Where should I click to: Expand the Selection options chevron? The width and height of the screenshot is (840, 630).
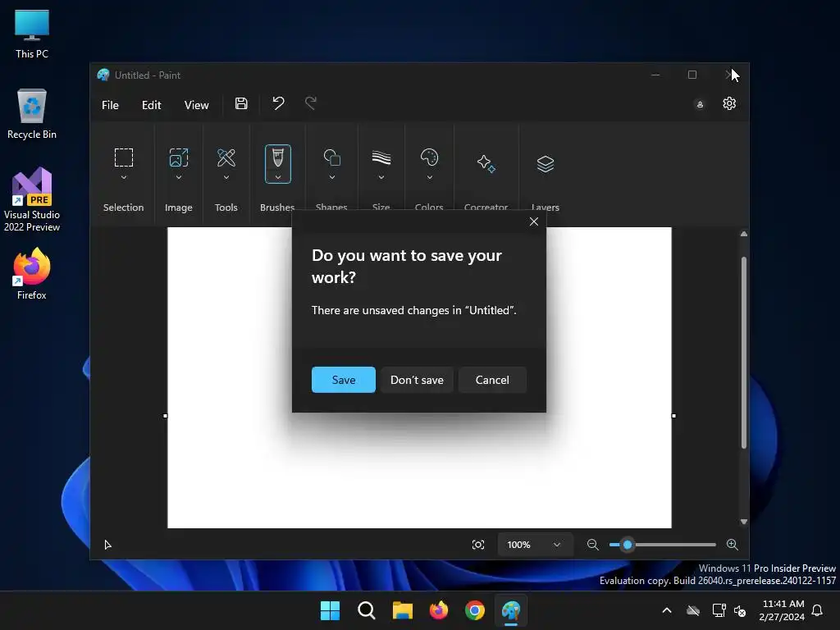coord(124,177)
